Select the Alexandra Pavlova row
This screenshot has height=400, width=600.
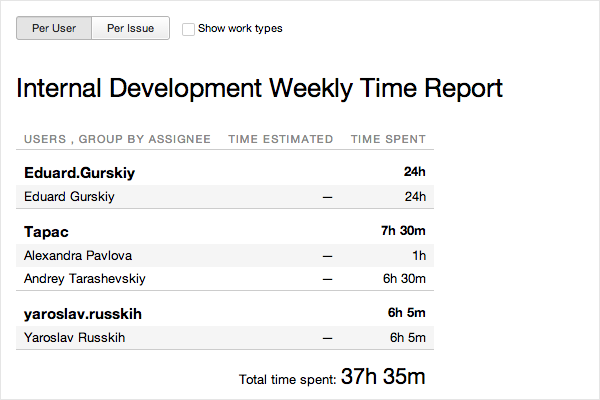tap(225, 255)
